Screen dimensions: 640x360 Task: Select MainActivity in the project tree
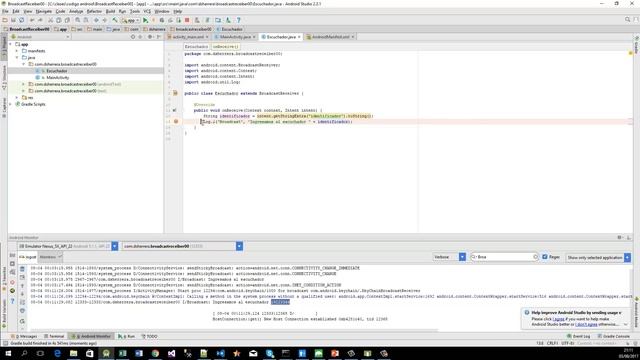[57, 78]
